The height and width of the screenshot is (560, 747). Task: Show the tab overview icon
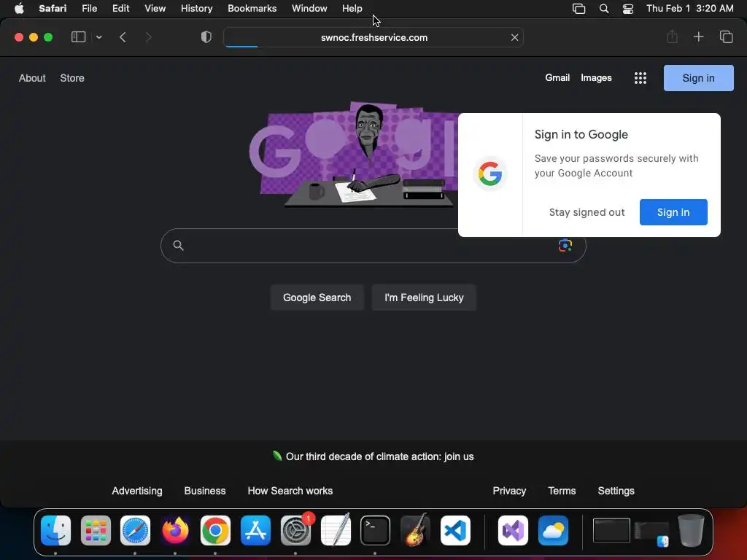[x=726, y=36]
